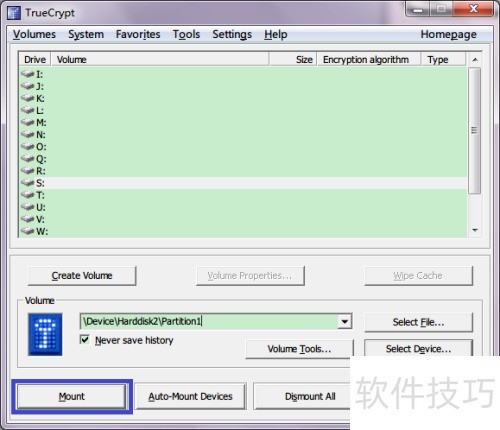The image size is (500, 430).
Task: Click the drive icon for W:
Action: 28,231
